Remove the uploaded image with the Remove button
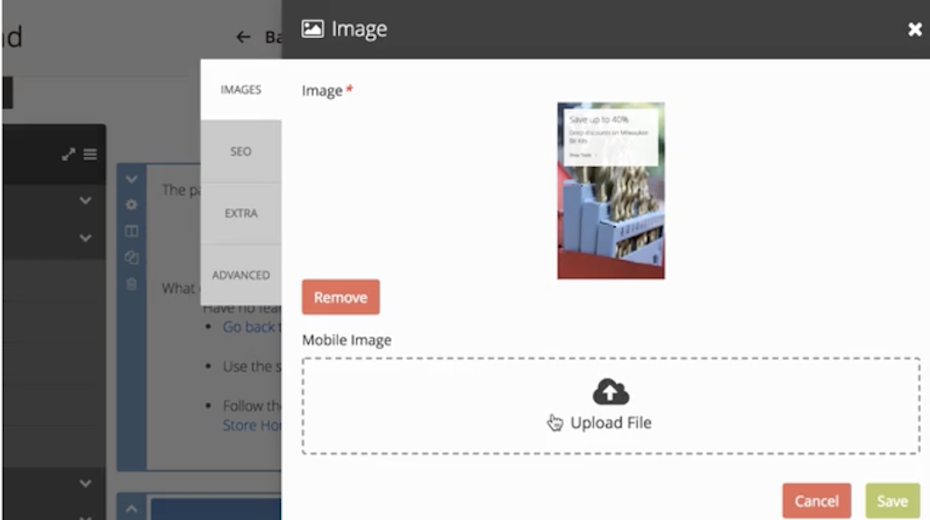This screenshot has height=520, width=930. tap(340, 297)
